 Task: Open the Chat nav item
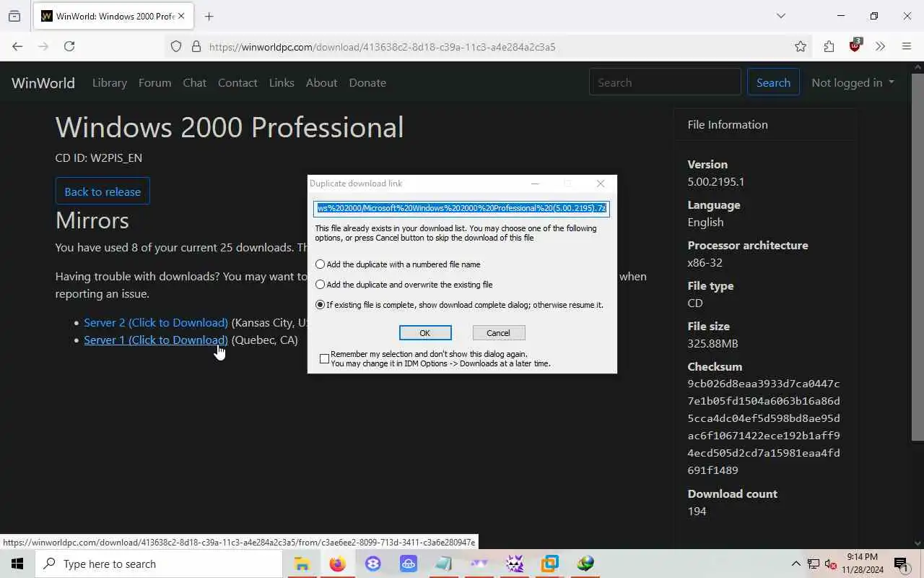coord(194,82)
